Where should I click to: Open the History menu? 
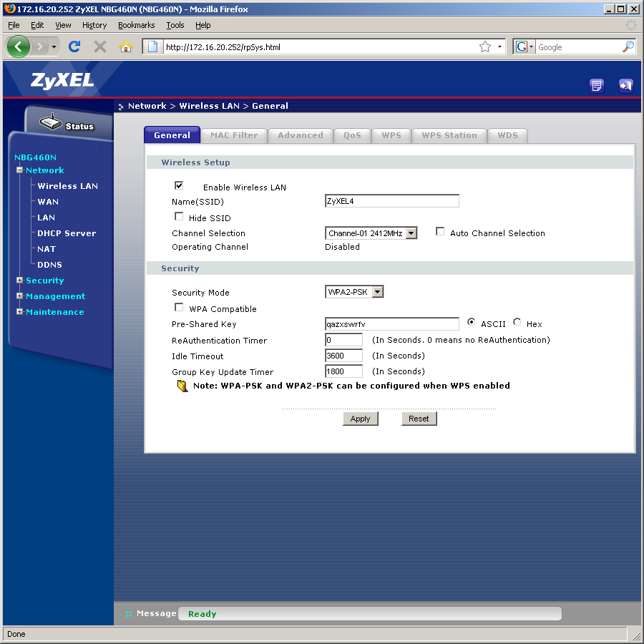[94, 25]
